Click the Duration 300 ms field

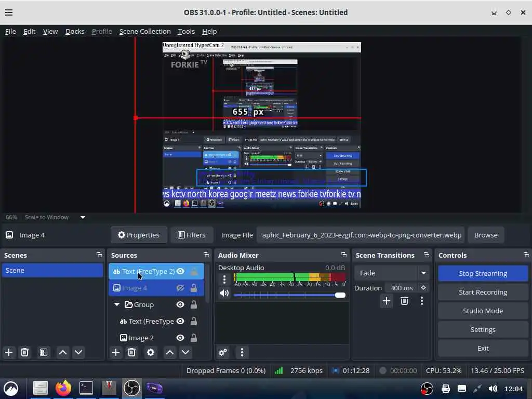click(x=402, y=288)
